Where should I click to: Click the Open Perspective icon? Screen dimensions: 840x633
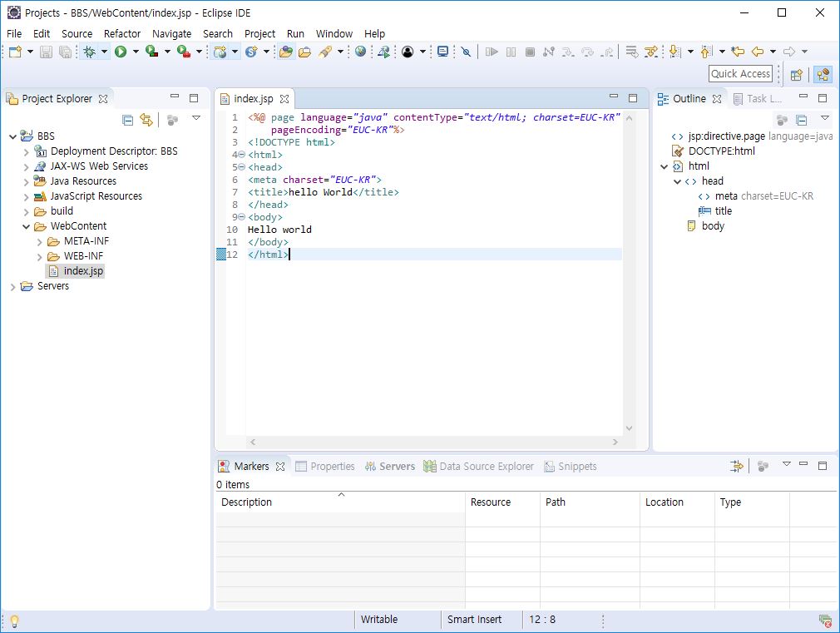[797, 75]
